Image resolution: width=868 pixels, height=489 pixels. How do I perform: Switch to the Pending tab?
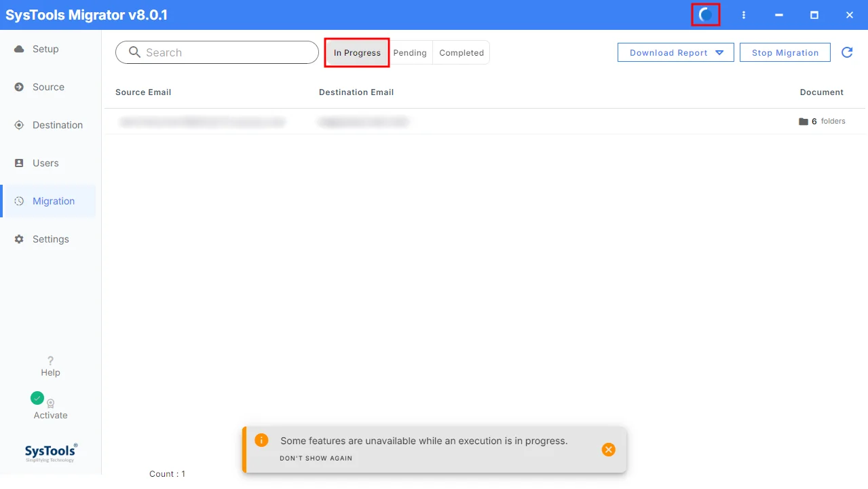pyautogui.click(x=410, y=52)
